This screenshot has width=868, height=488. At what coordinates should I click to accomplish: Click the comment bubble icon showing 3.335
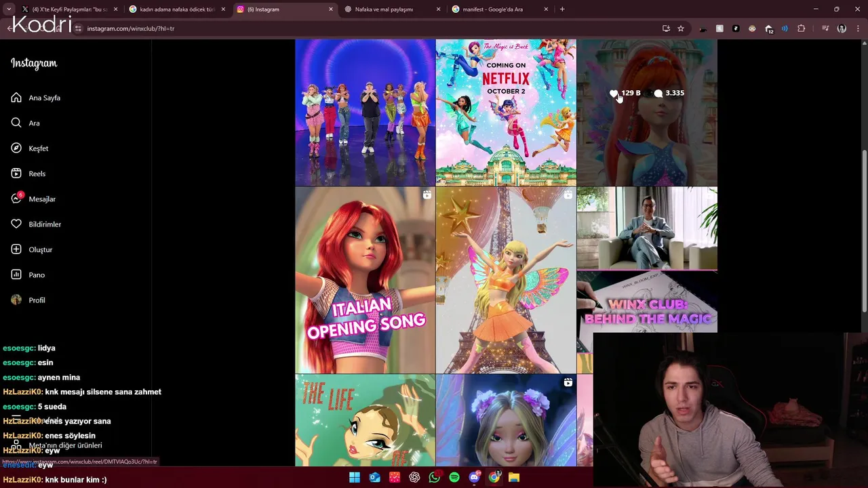coord(658,94)
